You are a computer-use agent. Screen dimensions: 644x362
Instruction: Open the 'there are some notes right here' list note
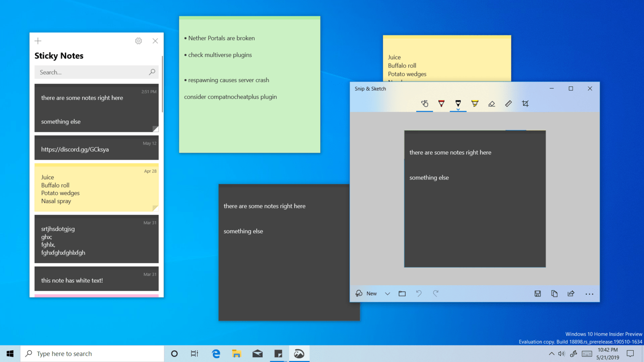pos(97,108)
